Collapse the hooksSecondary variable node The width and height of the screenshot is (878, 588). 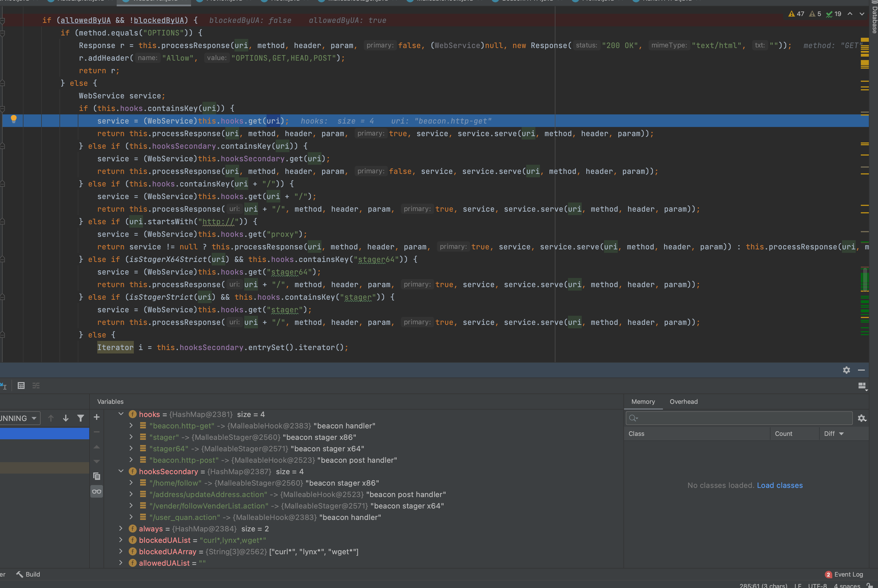tap(121, 471)
